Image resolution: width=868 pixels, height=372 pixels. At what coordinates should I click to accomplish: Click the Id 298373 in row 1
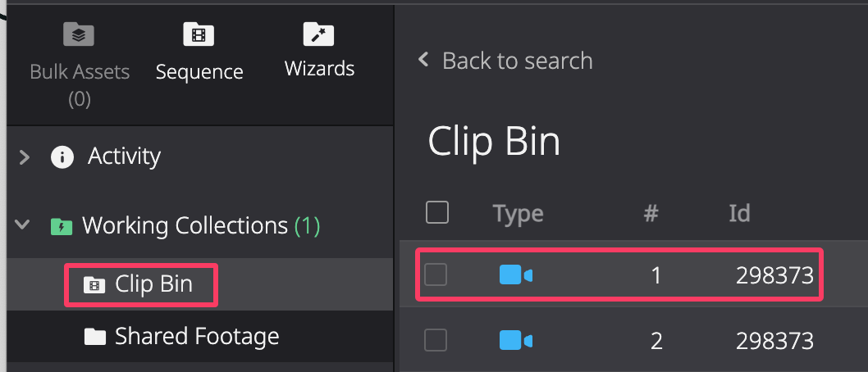click(x=774, y=275)
